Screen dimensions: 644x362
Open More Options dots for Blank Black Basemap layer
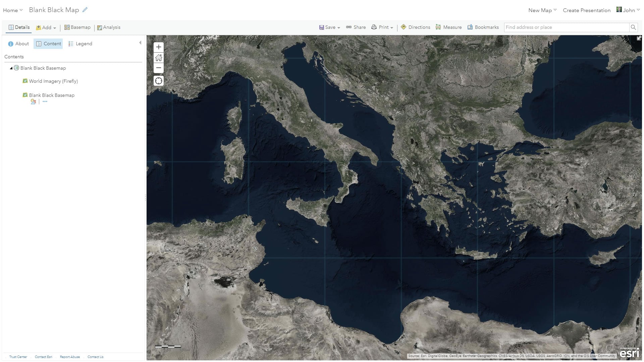(45, 102)
